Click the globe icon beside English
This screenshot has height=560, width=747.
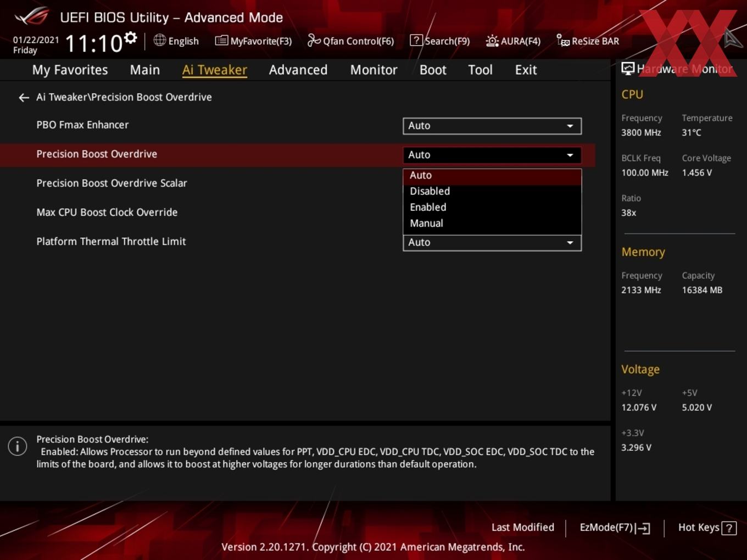pos(159,40)
